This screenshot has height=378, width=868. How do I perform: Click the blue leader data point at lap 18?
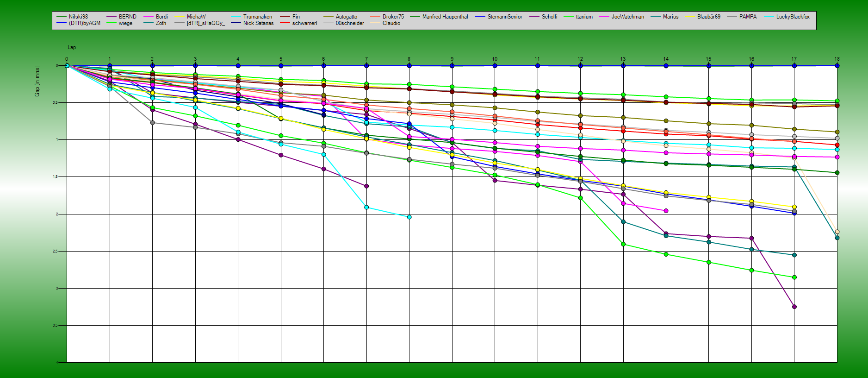(x=837, y=66)
